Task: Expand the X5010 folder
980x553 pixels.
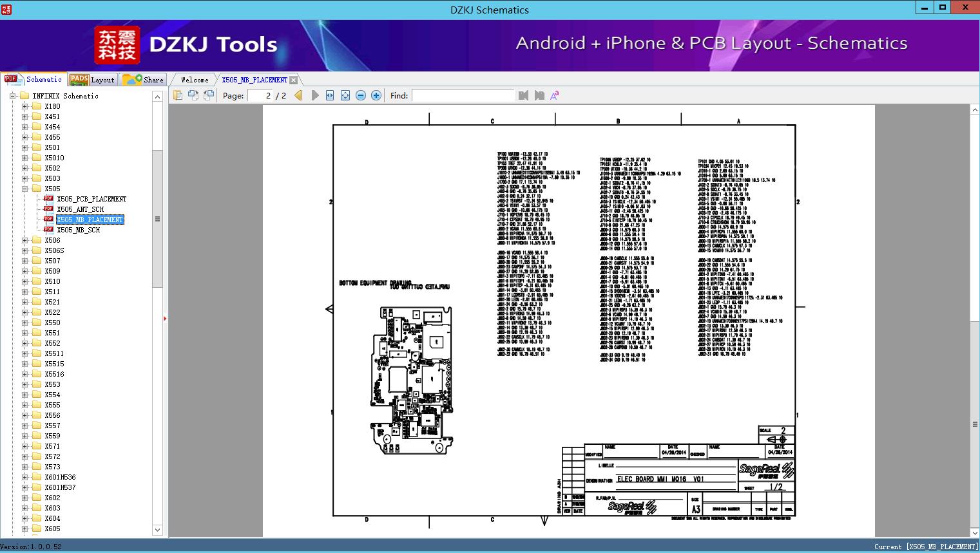Action: 24,158
